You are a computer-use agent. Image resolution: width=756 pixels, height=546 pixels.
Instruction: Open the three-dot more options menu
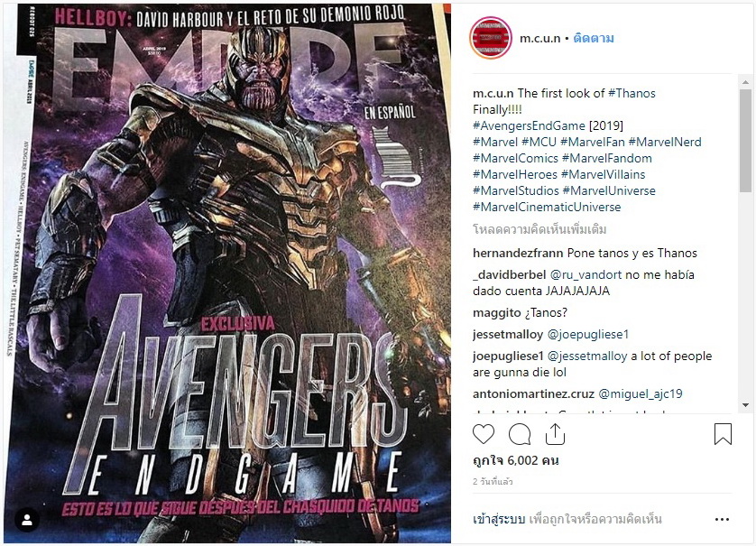722,520
